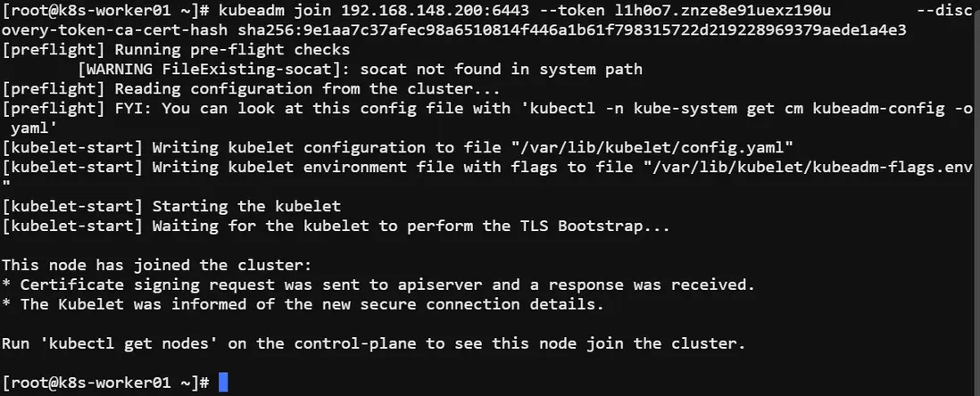The width and height of the screenshot is (980, 396).
Task: Click the Kubelet secure connection details line
Action: (311, 304)
